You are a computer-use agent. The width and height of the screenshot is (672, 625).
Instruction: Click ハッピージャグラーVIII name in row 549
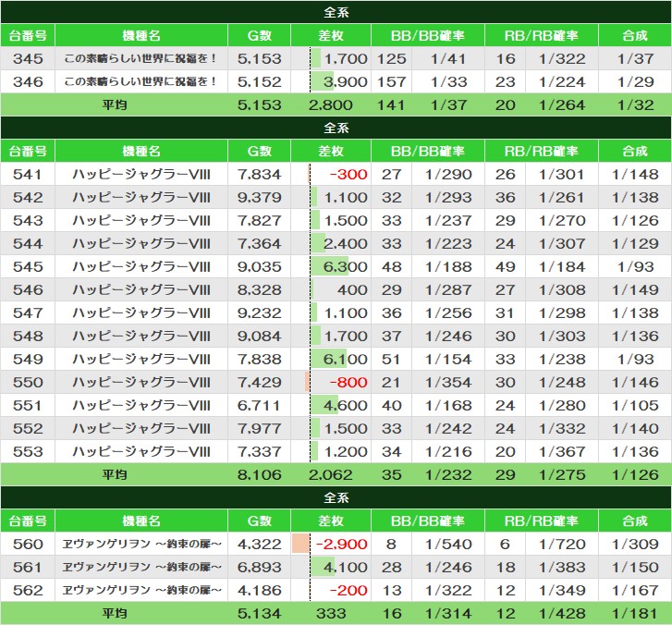[141, 360]
